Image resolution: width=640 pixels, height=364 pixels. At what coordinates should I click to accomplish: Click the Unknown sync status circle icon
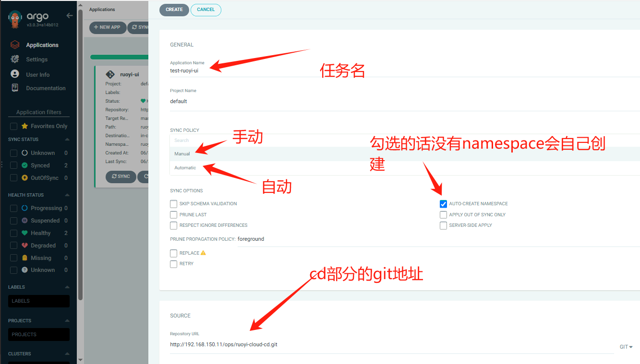tap(25, 153)
